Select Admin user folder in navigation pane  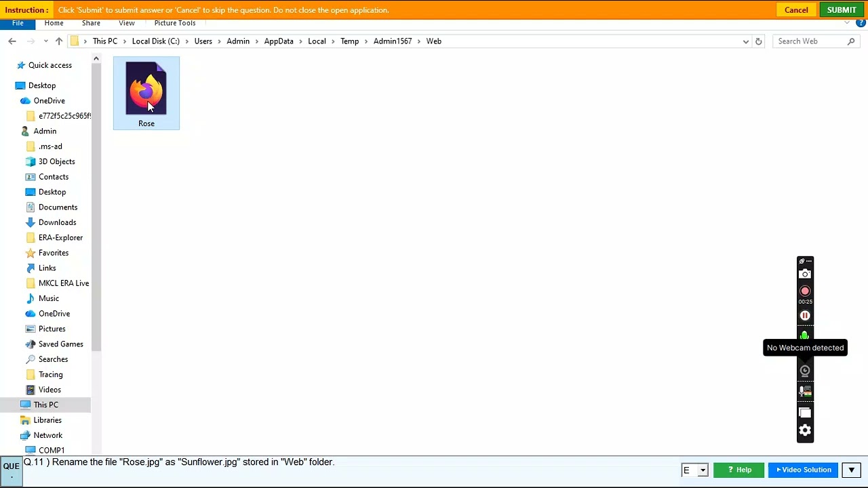pos(45,131)
